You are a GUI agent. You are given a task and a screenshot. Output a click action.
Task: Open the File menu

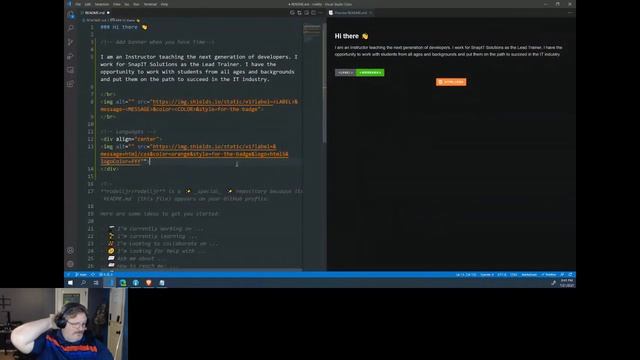click(x=78, y=4)
